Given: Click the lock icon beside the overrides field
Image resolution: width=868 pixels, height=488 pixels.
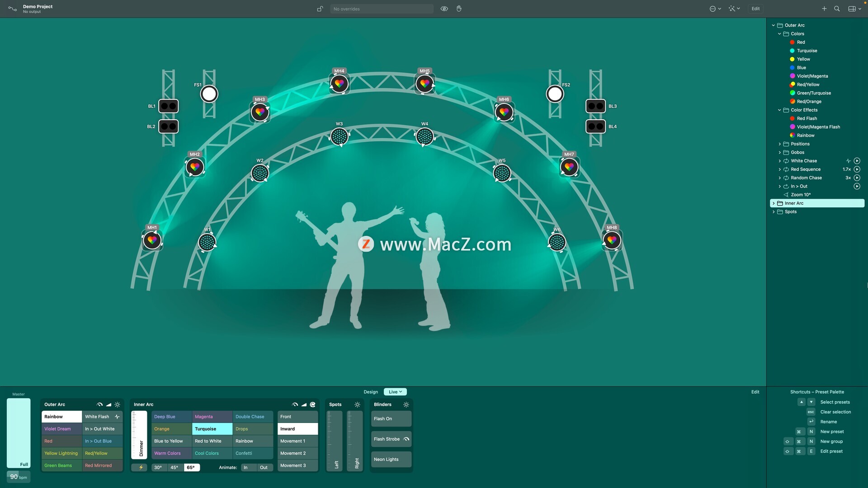Looking at the screenshot, I should click(x=320, y=9).
